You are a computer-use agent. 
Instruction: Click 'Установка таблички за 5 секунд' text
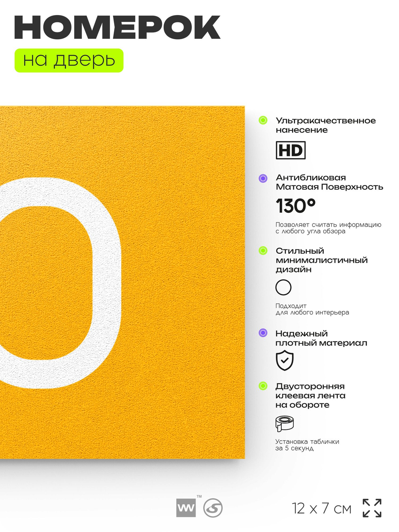[x=307, y=445]
